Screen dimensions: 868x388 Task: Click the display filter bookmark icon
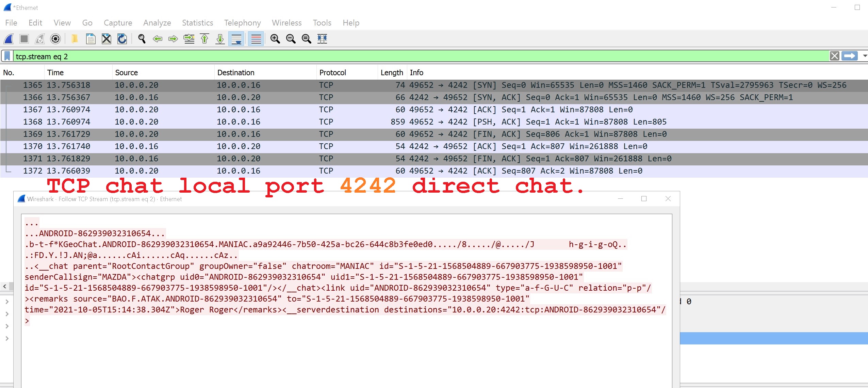click(7, 56)
